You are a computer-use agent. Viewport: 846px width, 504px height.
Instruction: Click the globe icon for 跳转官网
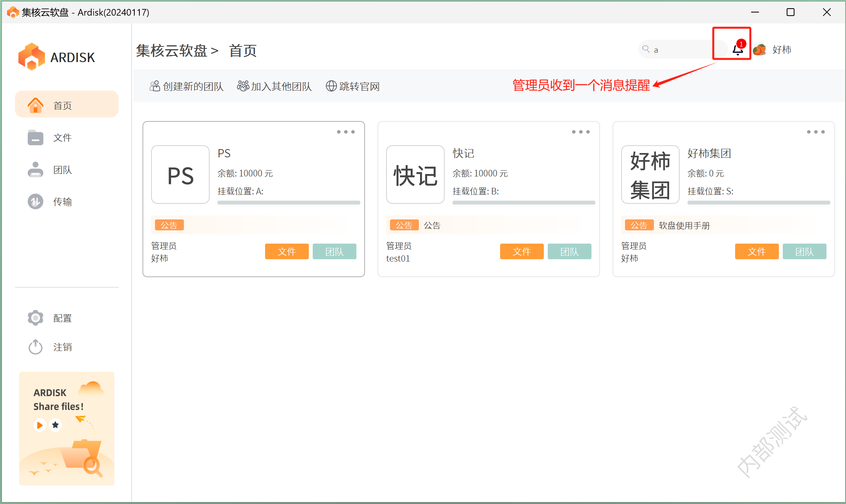[331, 86]
